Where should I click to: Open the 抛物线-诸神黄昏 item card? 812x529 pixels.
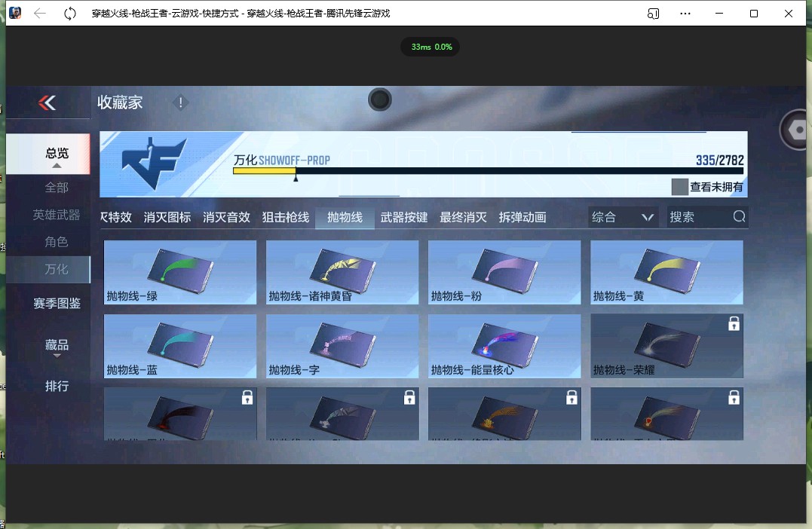342,272
